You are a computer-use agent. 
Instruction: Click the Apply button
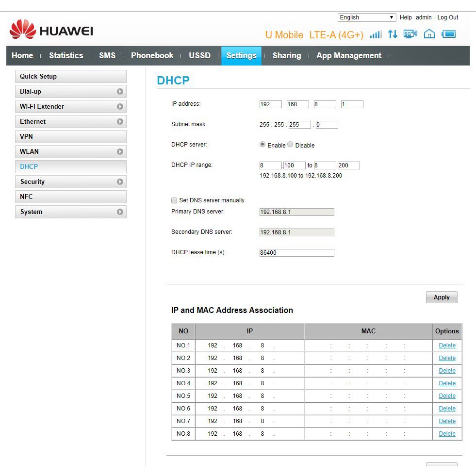click(441, 297)
